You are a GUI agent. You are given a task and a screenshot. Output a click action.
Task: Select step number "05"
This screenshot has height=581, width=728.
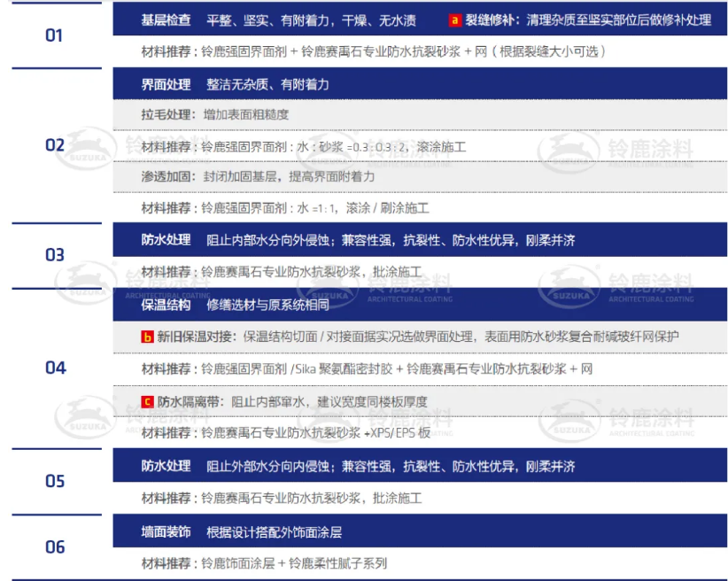click(x=55, y=481)
